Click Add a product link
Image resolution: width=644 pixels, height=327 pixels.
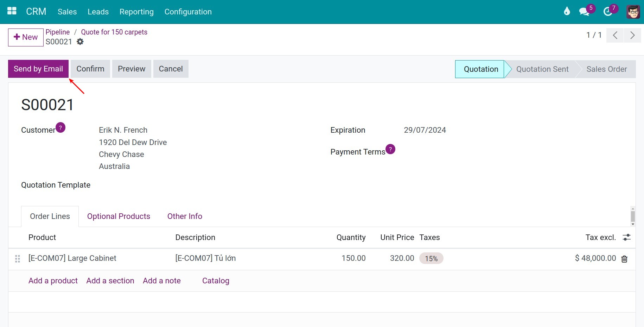coord(53,281)
